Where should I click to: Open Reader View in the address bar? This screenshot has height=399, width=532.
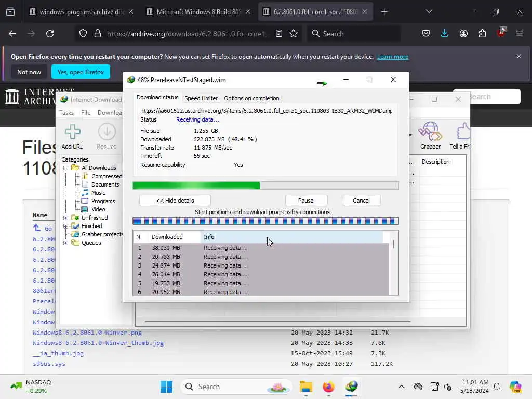coord(279,34)
